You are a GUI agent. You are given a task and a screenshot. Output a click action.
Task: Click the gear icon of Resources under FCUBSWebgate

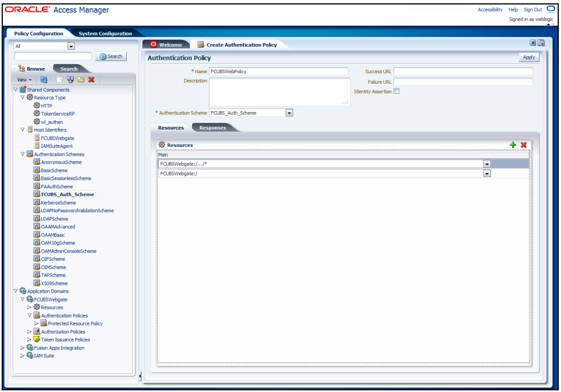37,307
